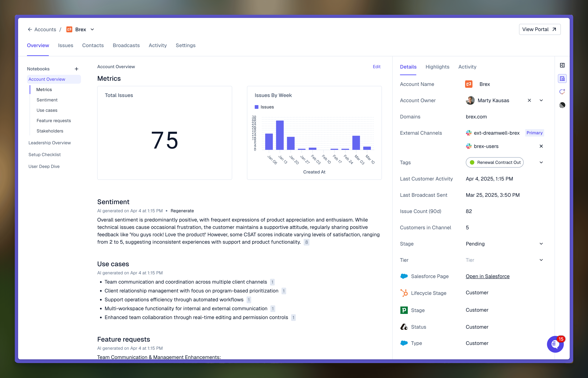Viewport: 588px width, 378px height.
Task: Click the Brex logo in breadcrumb
Action: tap(69, 29)
